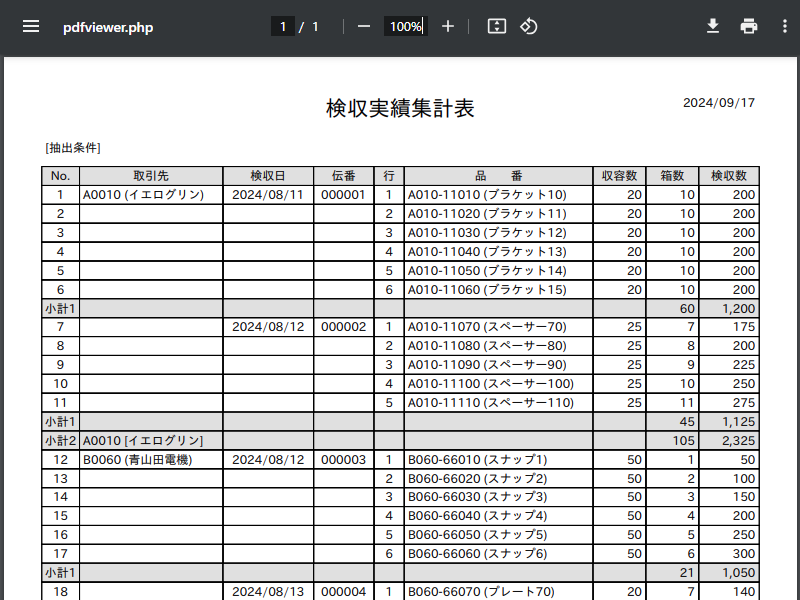Viewport: 800px width, 600px height.
Task: Open the PDF viewer sidebar menu
Action: pos(31,27)
